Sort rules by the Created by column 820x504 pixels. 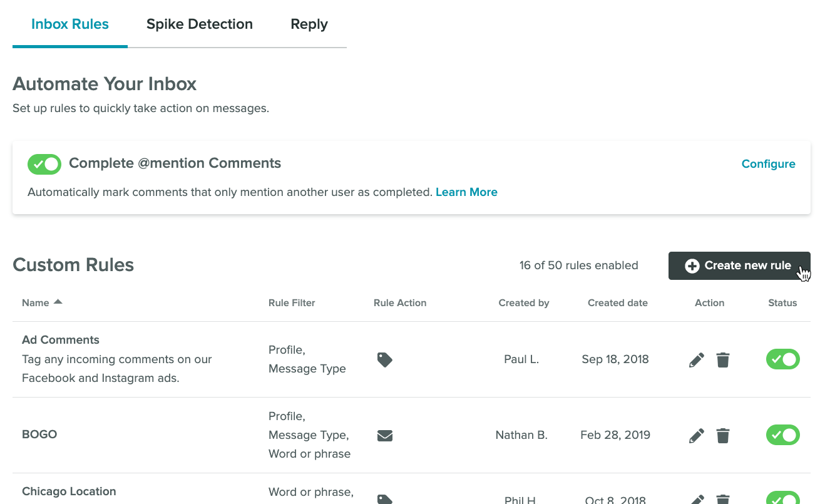pos(523,302)
